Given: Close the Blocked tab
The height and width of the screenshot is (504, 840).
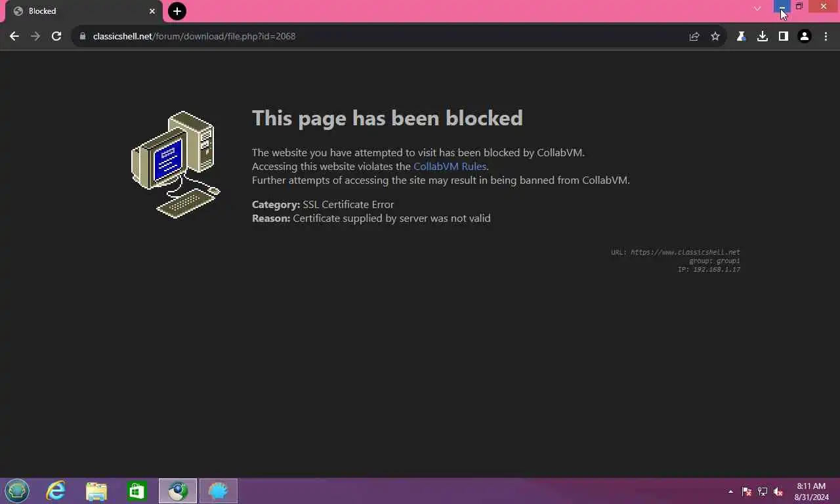Looking at the screenshot, I should (152, 11).
